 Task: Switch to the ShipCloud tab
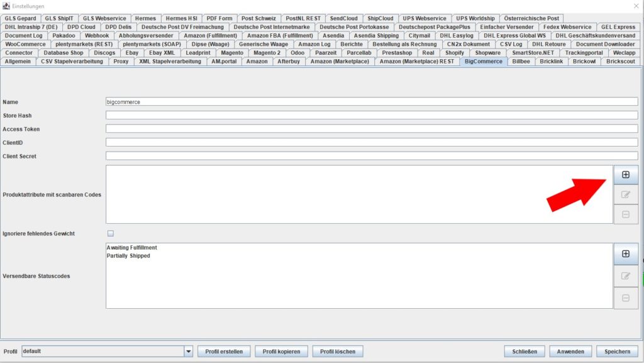click(x=380, y=18)
